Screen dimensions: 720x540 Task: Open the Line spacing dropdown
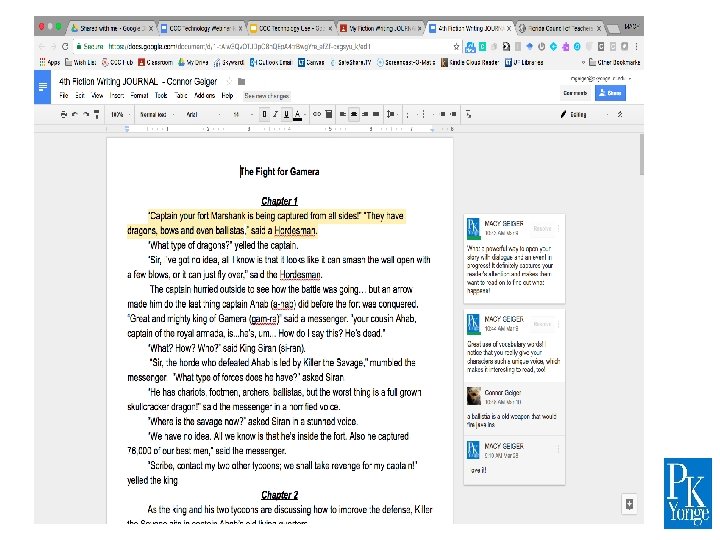point(391,114)
